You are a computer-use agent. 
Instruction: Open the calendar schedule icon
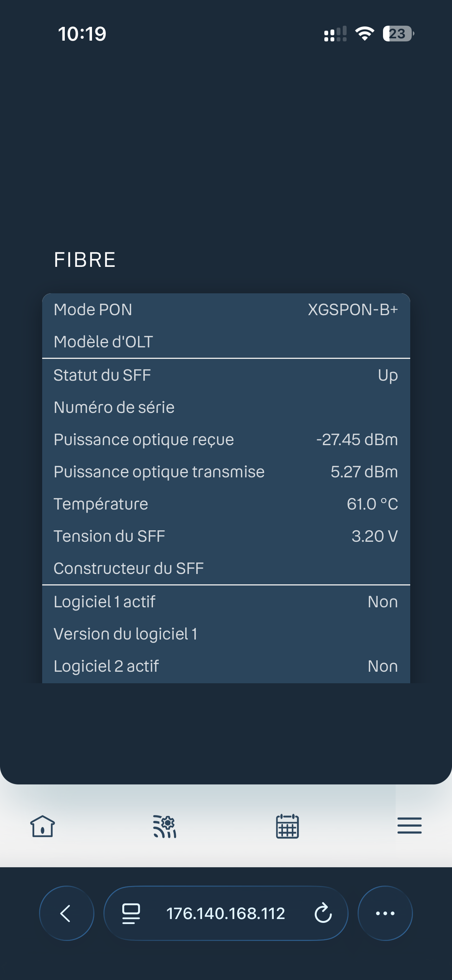point(288,826)
